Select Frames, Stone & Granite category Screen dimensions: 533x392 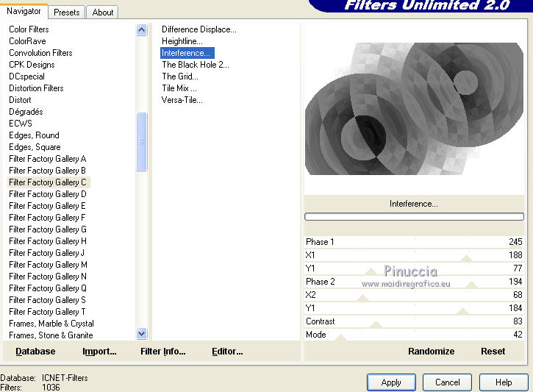click(x=51, y=335)
